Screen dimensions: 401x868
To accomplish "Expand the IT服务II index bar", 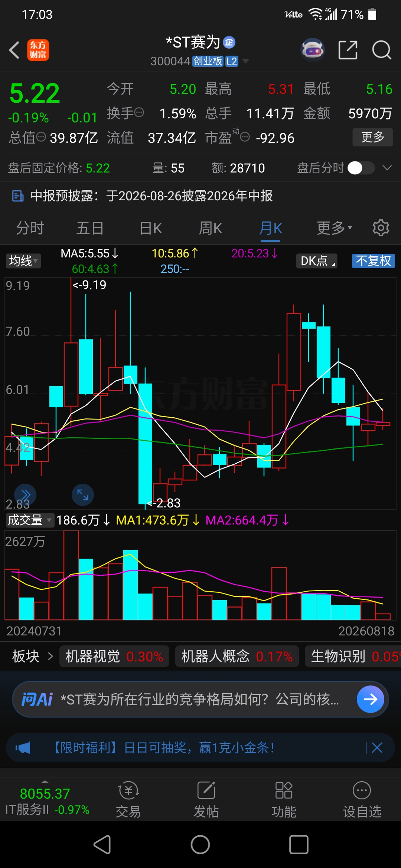I will 47,801.
